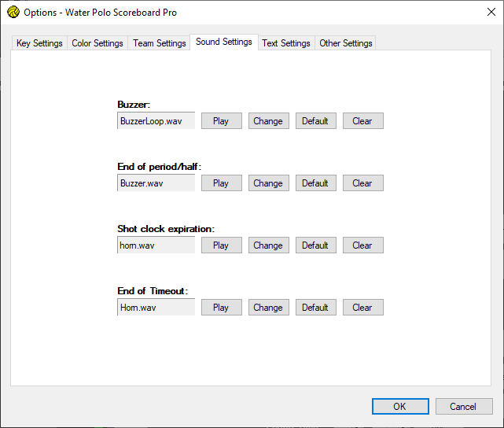Click the Buzzer.wav filename field
The image size is (504, 428).
click(x=156, y=183)
